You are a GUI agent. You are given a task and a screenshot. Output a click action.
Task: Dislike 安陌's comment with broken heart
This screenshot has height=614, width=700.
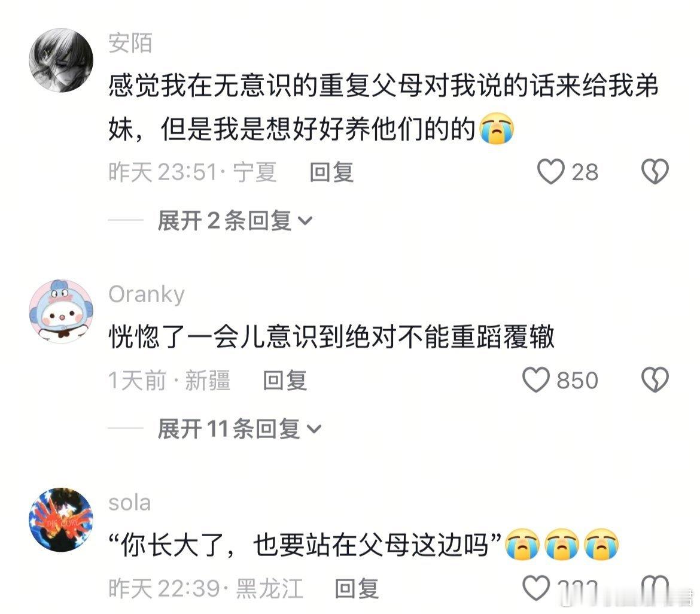point(655,172)
